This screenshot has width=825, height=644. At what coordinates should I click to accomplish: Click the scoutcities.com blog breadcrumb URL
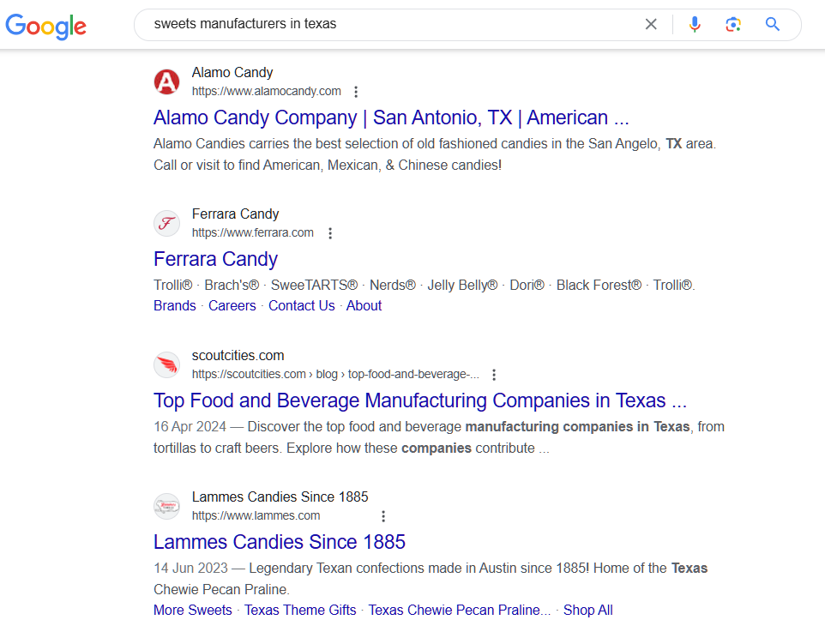tap(335, 374)
